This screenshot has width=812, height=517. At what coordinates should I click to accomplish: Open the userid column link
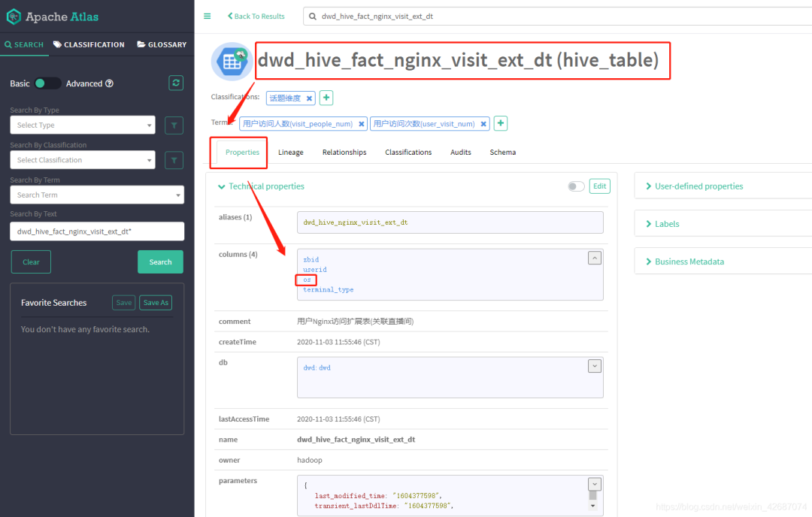pyautogui.click(x=315, y=270)
